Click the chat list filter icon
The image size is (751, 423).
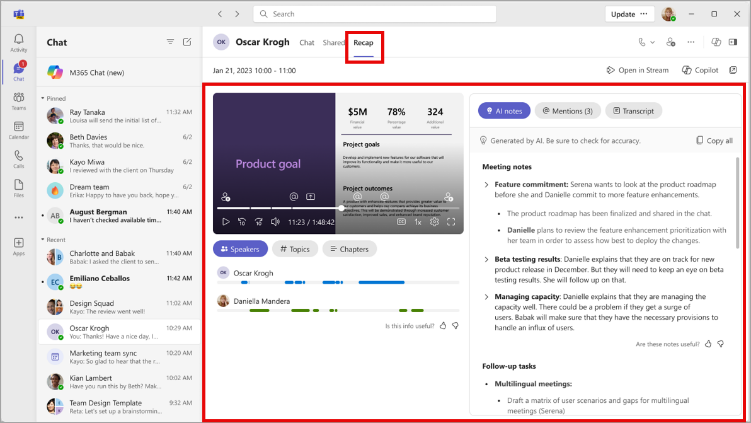click(x=170, y=42)
